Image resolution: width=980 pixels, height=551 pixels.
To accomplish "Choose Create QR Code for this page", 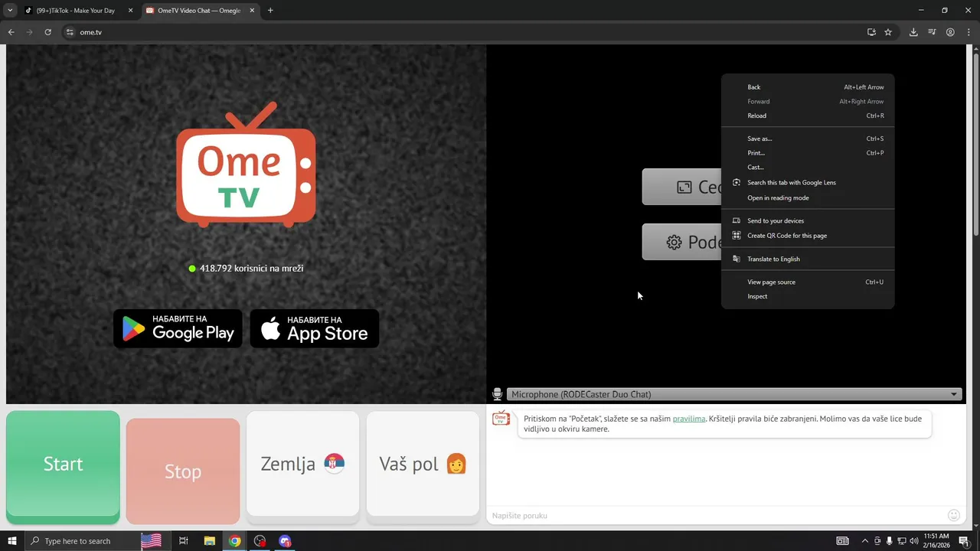I will tap(808, 236).
